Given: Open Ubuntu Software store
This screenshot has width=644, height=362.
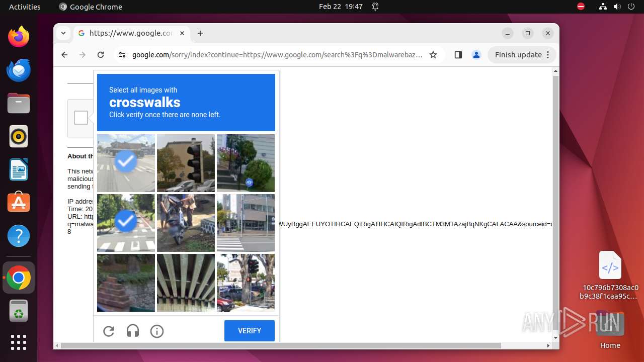Looking at the screenshot, I should [19, 202].
